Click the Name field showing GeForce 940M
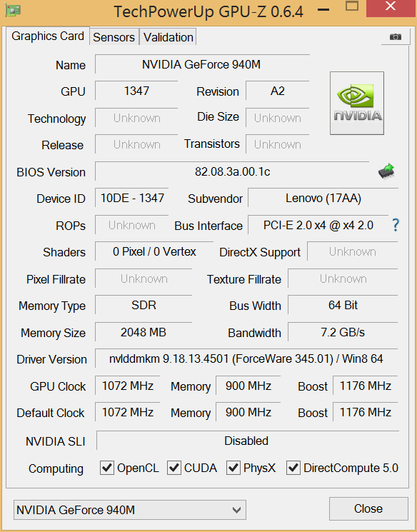This screenshot has height=532, width=417. click(202, 64)
